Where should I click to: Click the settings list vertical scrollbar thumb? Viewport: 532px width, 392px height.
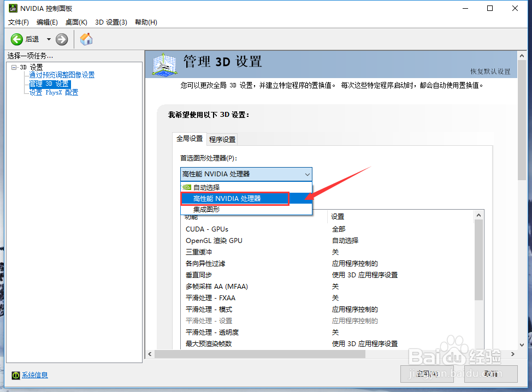478,260
